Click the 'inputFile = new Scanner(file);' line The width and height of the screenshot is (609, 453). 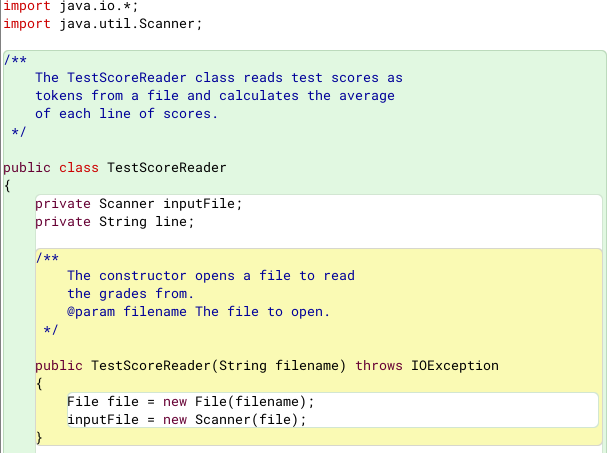coord(187,419)
